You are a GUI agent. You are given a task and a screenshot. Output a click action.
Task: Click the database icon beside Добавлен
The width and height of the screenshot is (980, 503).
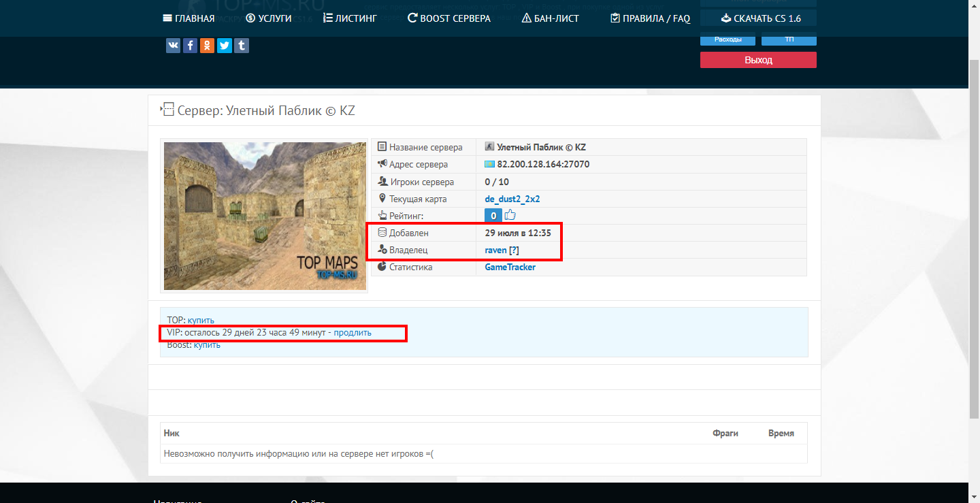(382, 233)
